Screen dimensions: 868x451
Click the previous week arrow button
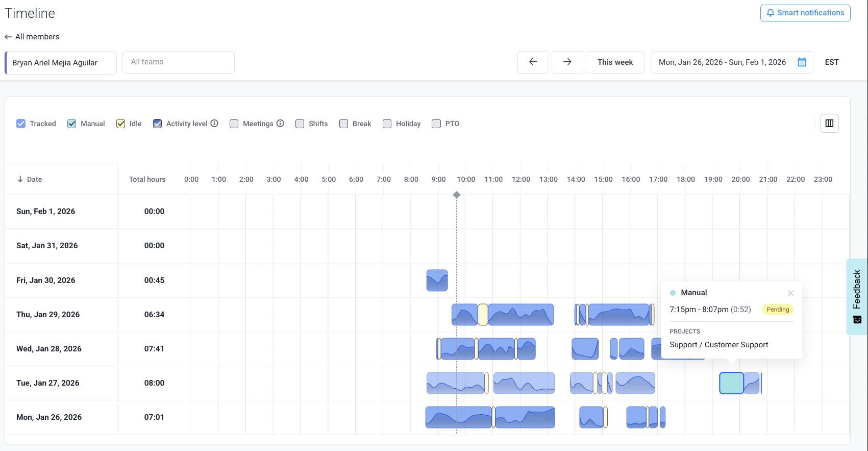[x=533, y=62]
